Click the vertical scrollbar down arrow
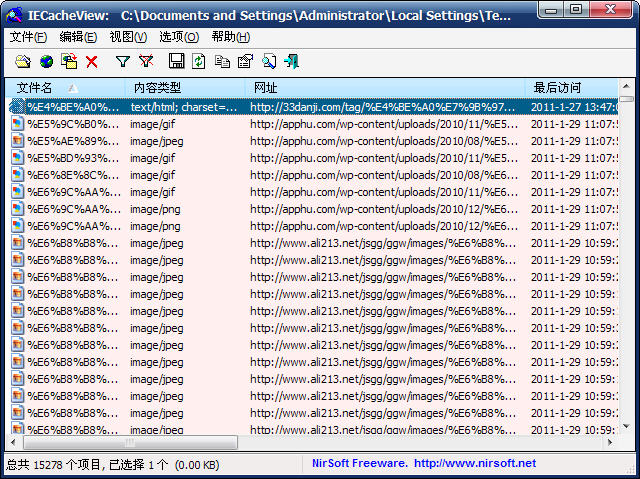The image size is (640, 479). (x=626, y=426)
